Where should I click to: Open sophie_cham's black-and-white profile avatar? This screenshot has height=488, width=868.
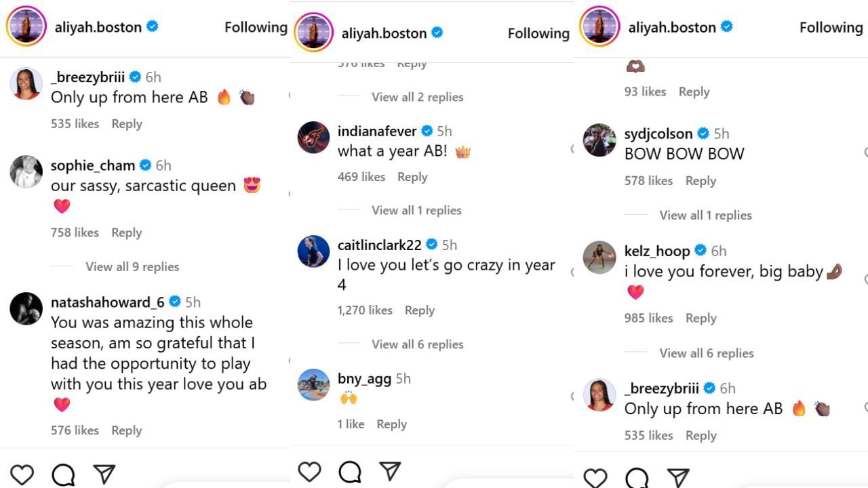click(x=26, y=171)
